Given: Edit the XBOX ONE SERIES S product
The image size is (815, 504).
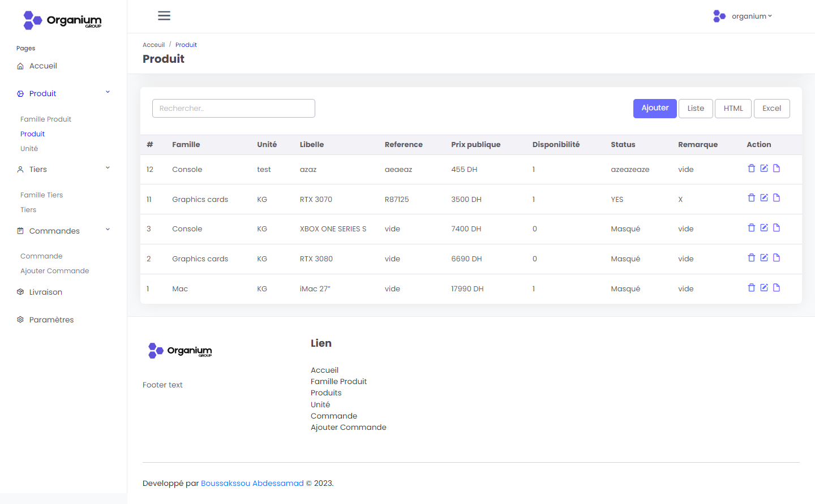Looking at the screenshot, I should tap(764, 228).
